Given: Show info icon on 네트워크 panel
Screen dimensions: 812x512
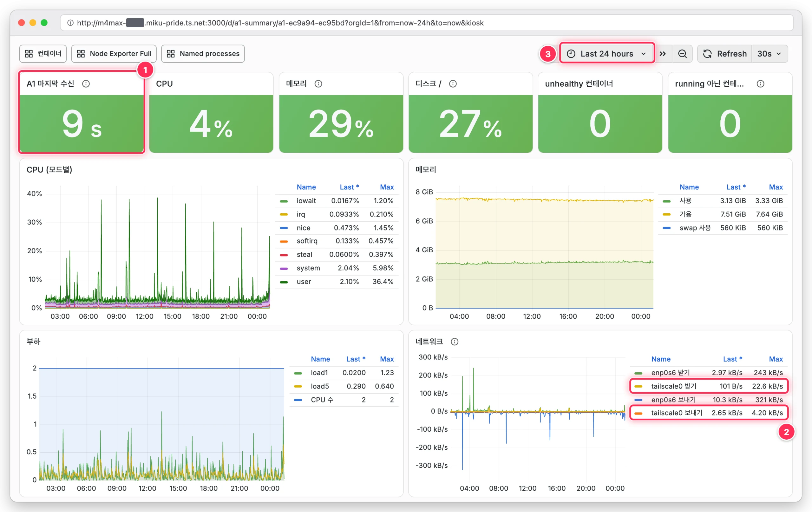Looking at the screenshot, I should click(x=455, y=342).
